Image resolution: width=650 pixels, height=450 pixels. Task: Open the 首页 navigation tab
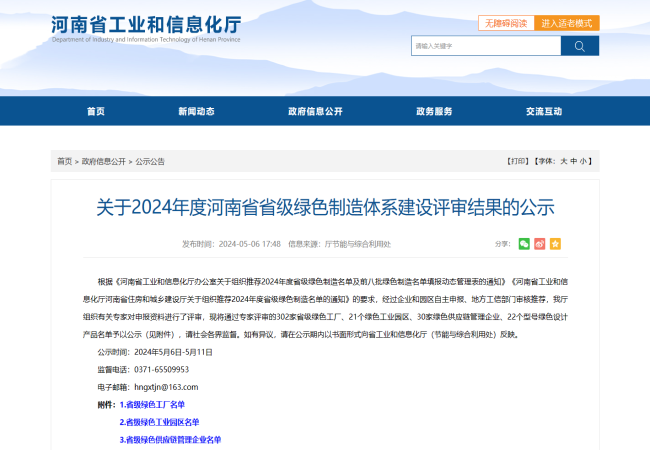[x=96, y=111]
